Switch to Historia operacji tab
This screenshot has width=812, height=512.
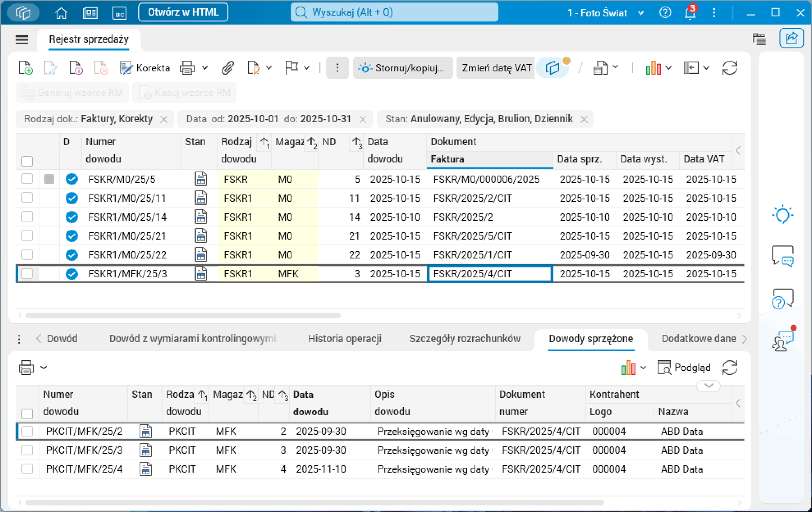(x=344, y=338)
